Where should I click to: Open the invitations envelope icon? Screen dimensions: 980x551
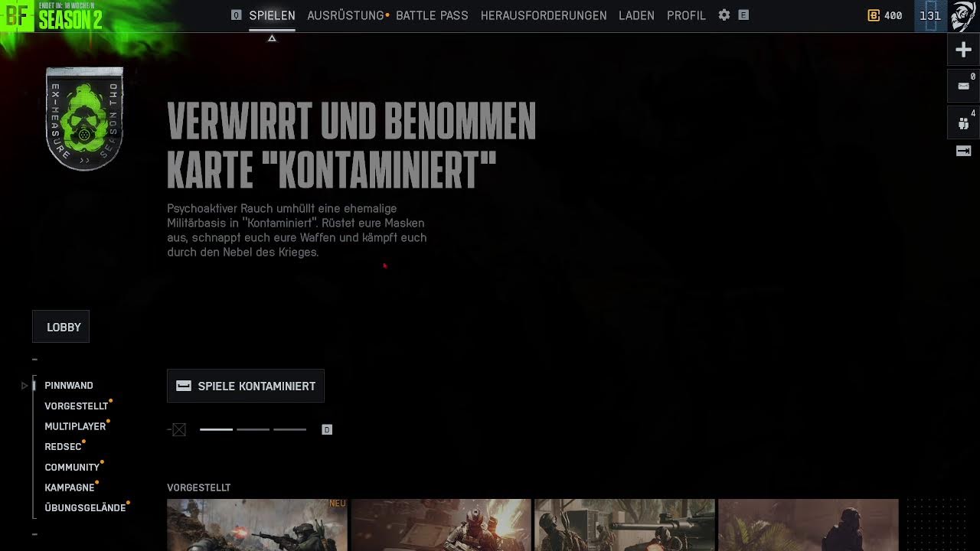coord(964,86)
